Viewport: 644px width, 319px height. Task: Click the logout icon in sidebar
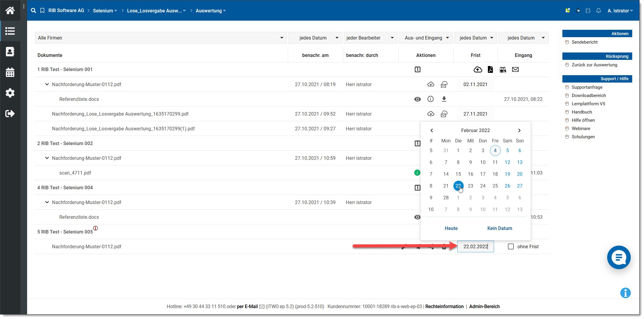10,114
